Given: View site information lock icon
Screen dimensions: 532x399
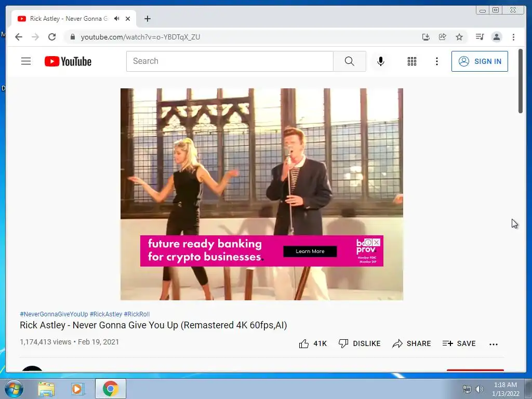Looking at the screenshot, I should 72,37.
